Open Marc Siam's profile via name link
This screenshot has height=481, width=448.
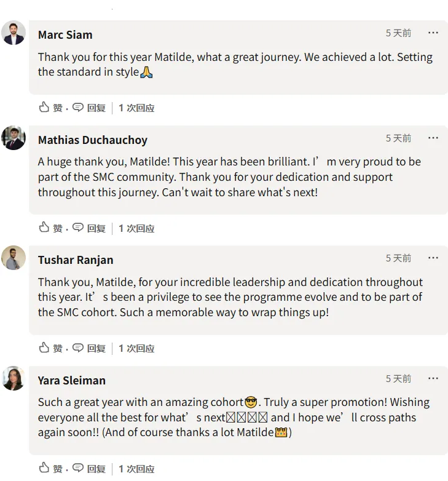pyautogui.click(x=65, y=35)
